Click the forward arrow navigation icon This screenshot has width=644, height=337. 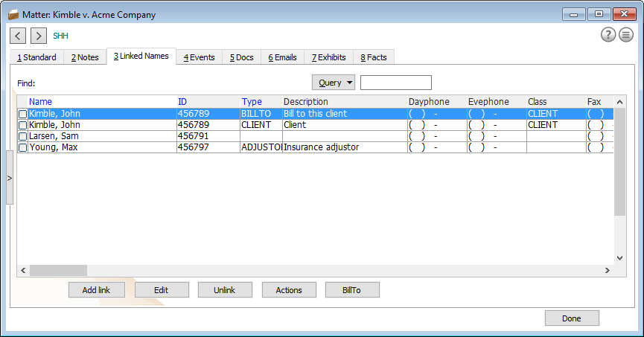(x=39, y=36)
